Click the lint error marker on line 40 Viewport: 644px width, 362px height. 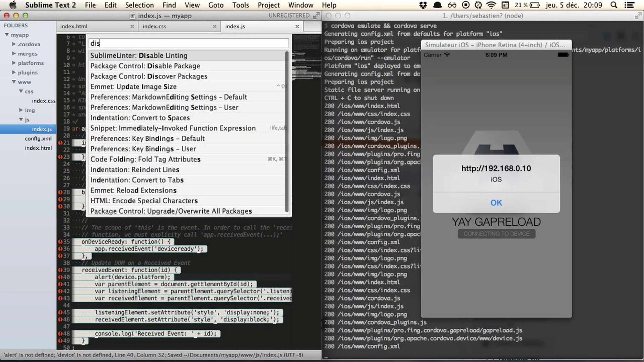pos(60,277)
